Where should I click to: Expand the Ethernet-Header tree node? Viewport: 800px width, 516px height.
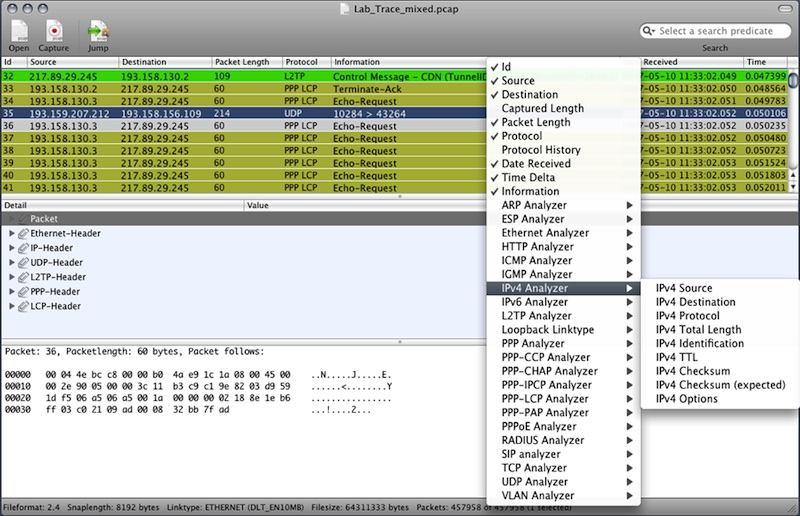point(13,234)
